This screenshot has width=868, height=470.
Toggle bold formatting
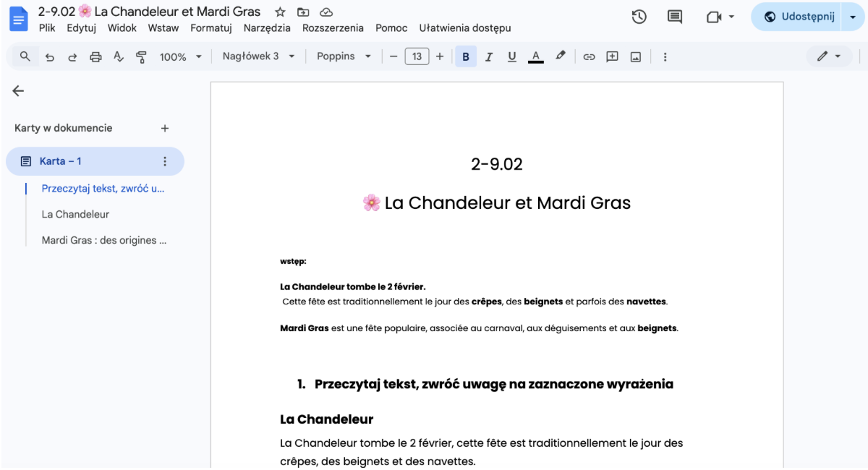(466, 56)
